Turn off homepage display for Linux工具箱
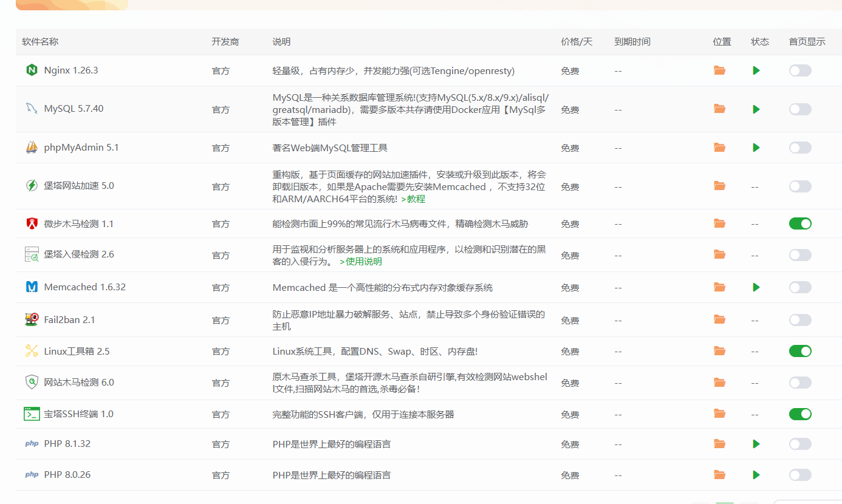 800,351
